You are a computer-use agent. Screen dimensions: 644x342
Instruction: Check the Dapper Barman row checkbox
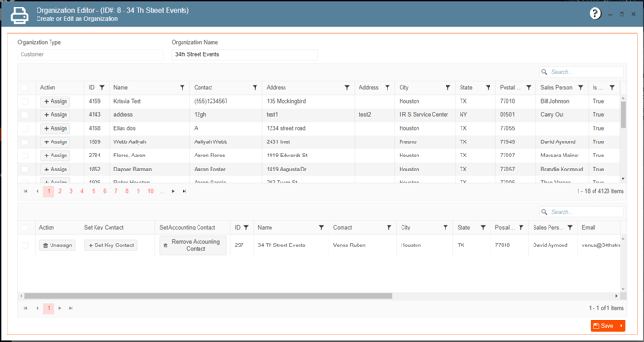[x=25, y=170]
